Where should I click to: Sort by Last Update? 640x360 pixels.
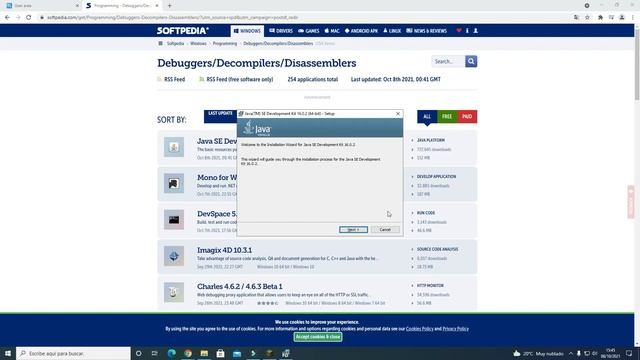(x=220, y=116)
